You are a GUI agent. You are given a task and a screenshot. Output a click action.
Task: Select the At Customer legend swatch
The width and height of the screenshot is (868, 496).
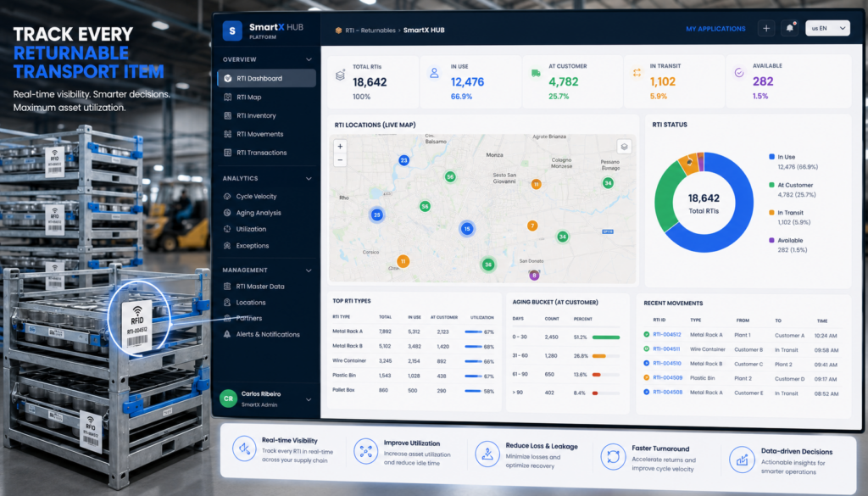point(771,185)
